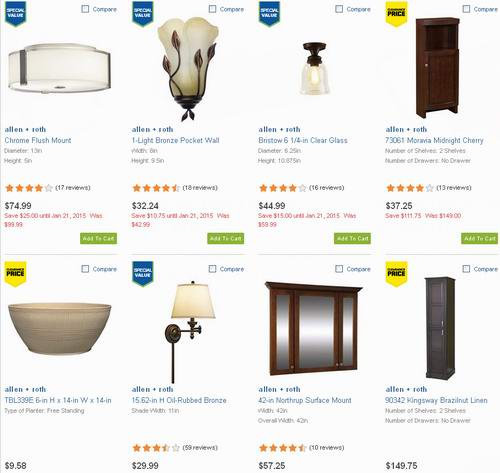This screenshot has height=473, width=500.
Task: Click Special Value badge on Oil-Rubbed Bronze lamp
Action: pyautogui.click(x=143, y=274)
